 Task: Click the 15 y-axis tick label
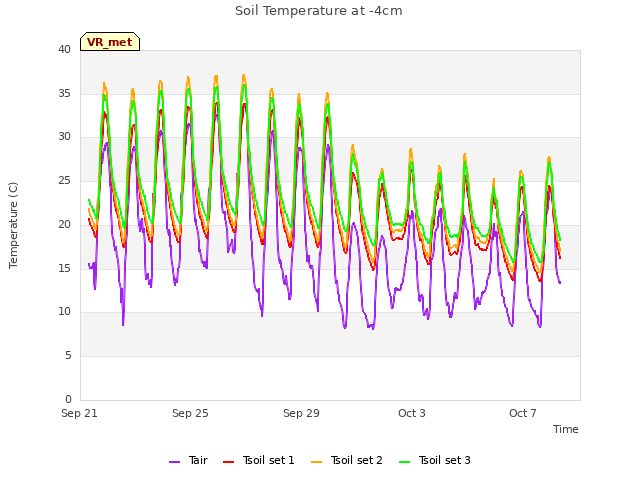(64, 268)
